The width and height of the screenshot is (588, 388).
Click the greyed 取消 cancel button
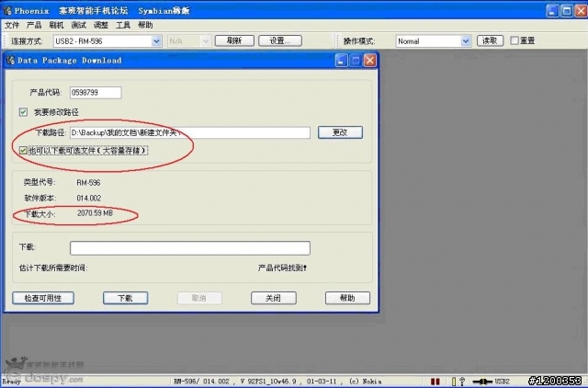click(x=199, y=298)
